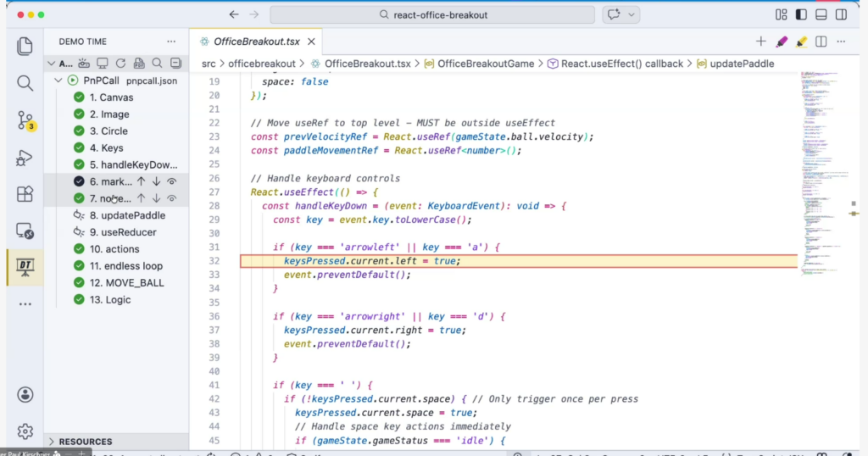868x456 pixels.
Task: Open Source Control with 3 pending changes
Action: click(25, 120)
